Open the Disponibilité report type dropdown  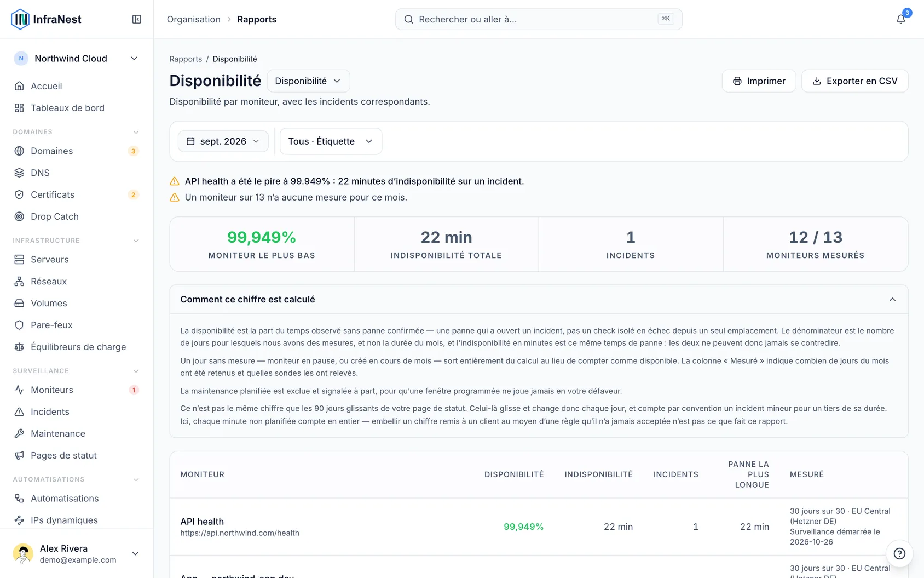coord(308,81)
